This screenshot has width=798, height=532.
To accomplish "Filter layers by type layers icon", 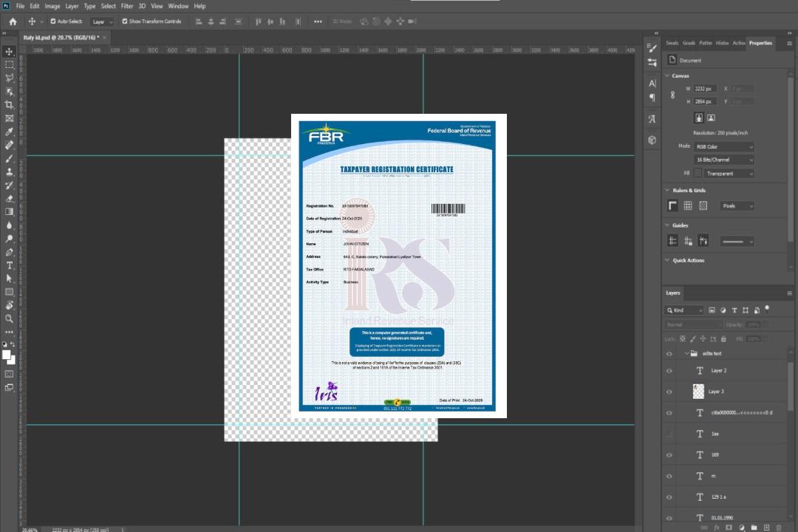I will pyautogui.click(x=734, y=310).
